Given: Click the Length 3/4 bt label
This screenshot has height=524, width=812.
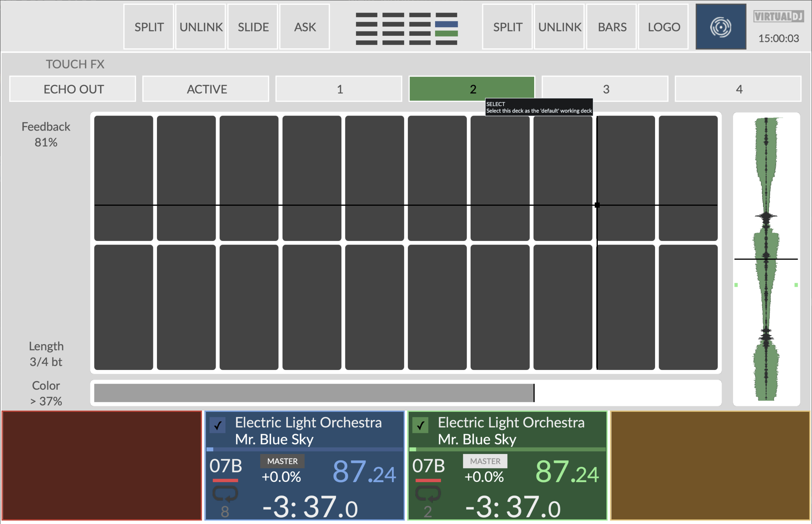Looking at the screenshot, I should (x=46, y=354).
